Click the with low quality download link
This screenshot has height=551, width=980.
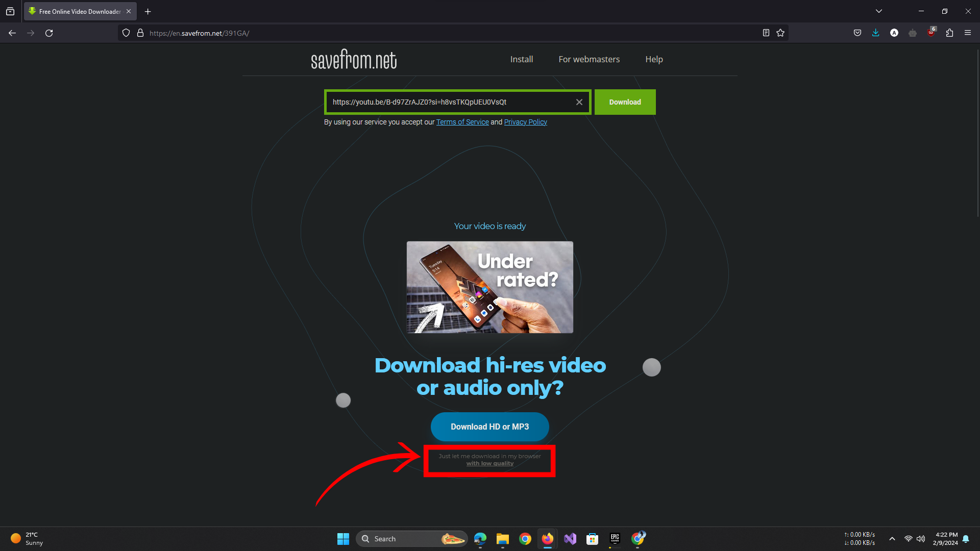coord(489,463)
